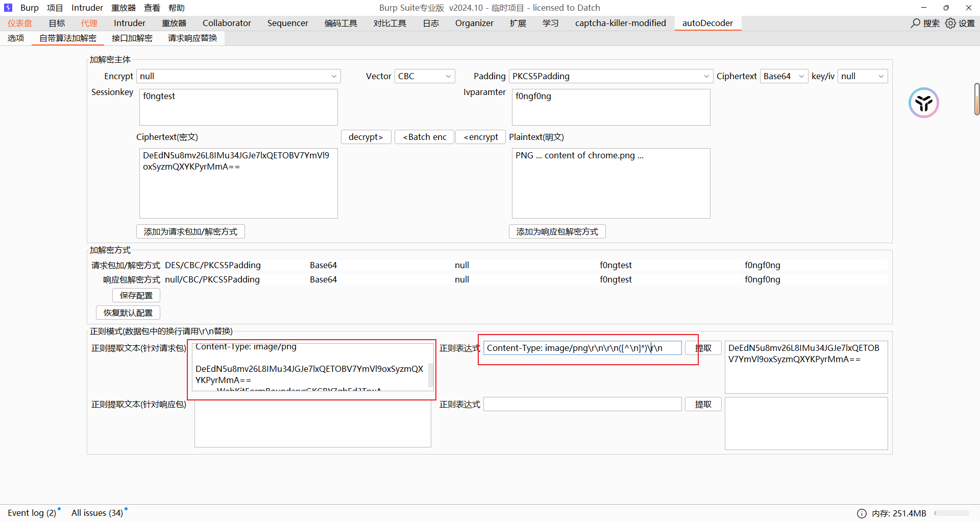Image resolution: width=980 pixels, height=521 pixels.
Task: Open the 请求响应替换 sub-tab
Action: pyautogui.click(x=192, y=38)
